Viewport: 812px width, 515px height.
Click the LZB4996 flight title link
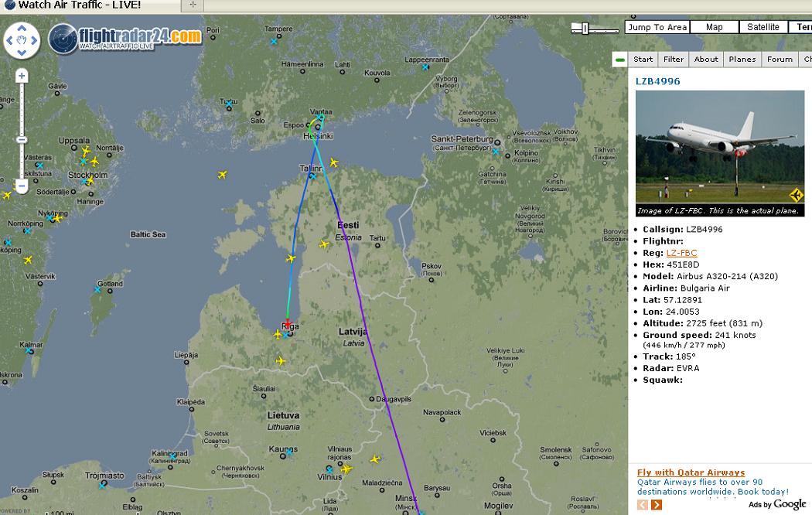657,81
